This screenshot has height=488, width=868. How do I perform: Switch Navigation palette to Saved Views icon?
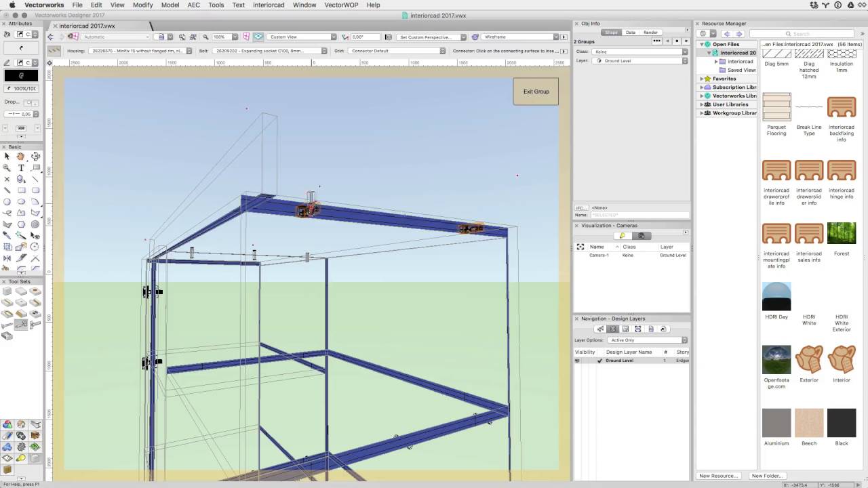(651, 329)
